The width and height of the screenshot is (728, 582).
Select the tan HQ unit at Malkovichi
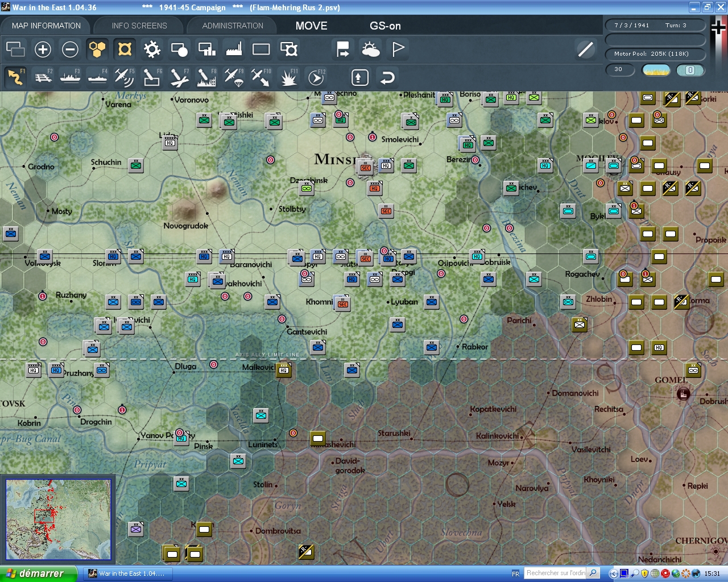[x=284, y=370]
